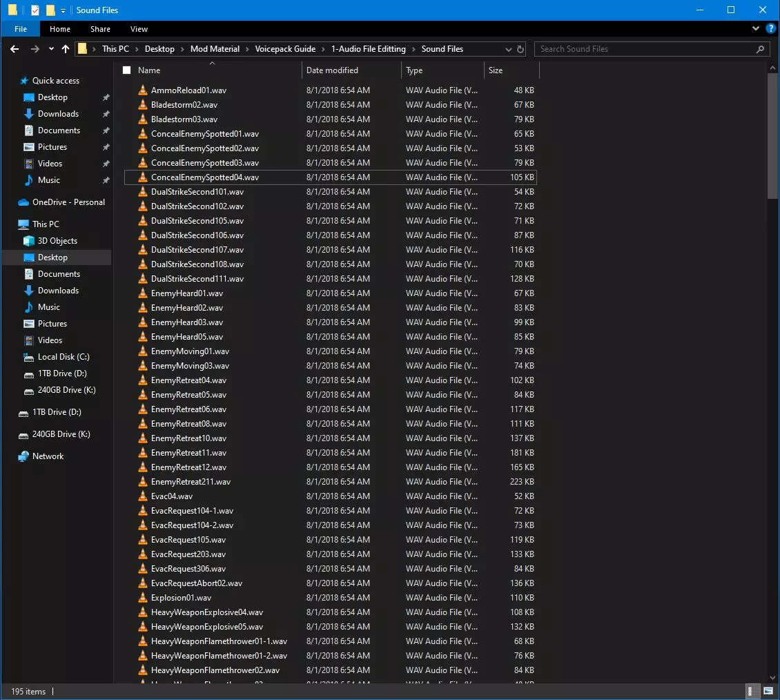Expand chevron after Voicepack Guide breadcrumb
This screenshot has height=700, width=780.
click(x=323, y=49)
